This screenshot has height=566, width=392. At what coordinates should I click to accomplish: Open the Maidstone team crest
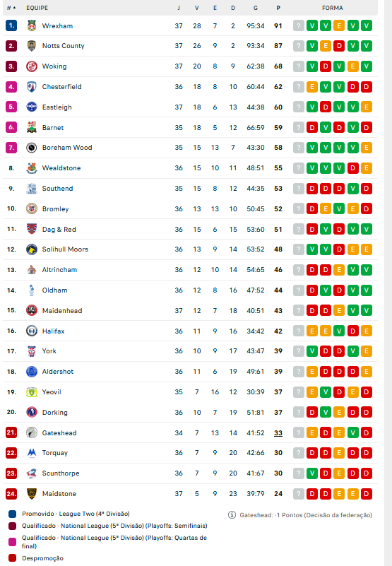click(32, 493)
